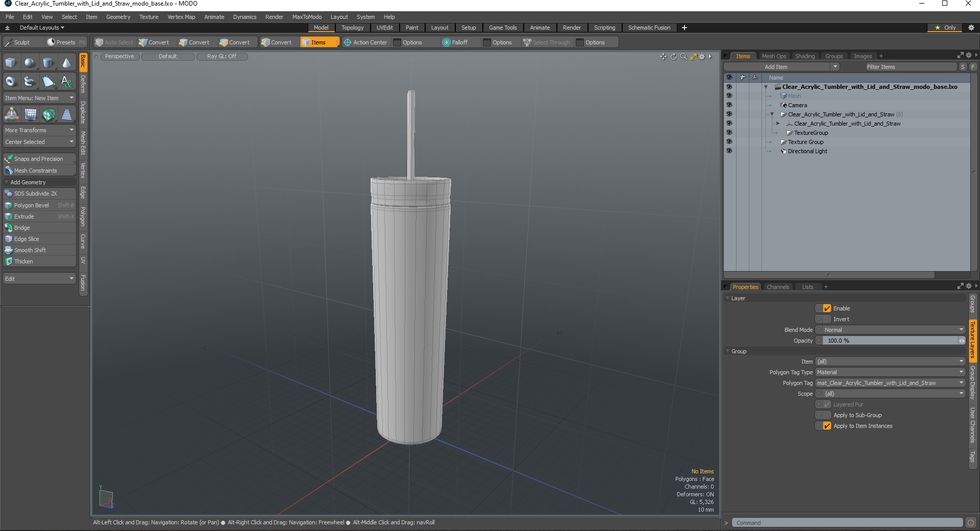Screen dimensions: 980x531
Task: Open the Texture menu
Action: click(149, 17)
